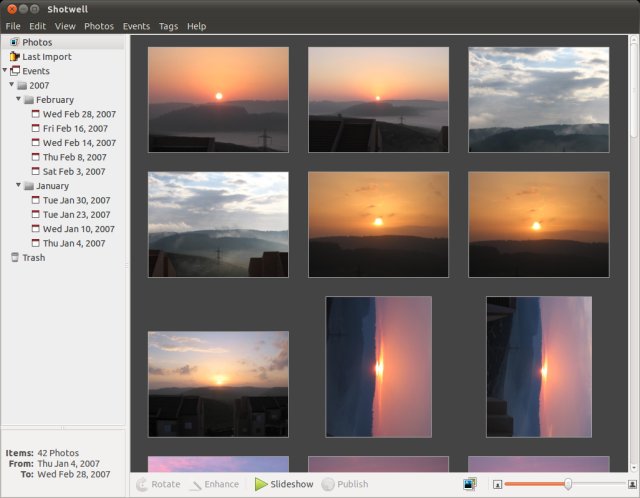The width and height of the screenshot is (640, 498).
Task: Click the large thumbnail icon right of zoom slider
Action: click(x=631, y=484)
